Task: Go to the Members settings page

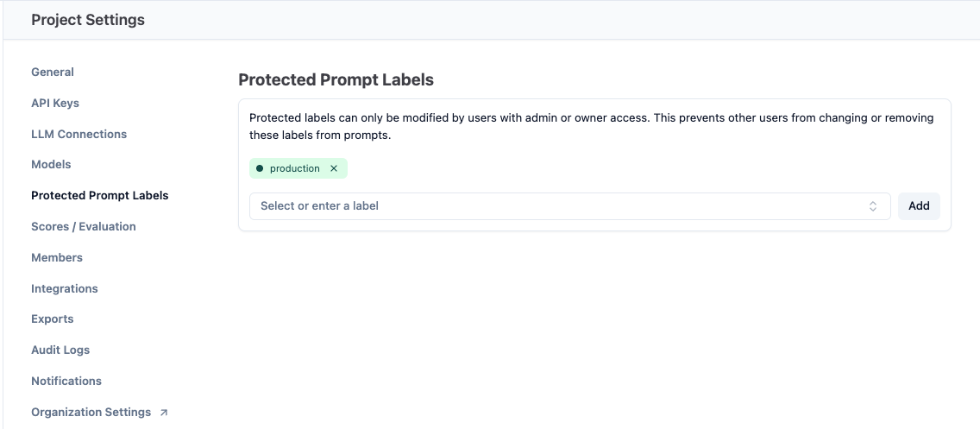Action: (x=57, y=258)
